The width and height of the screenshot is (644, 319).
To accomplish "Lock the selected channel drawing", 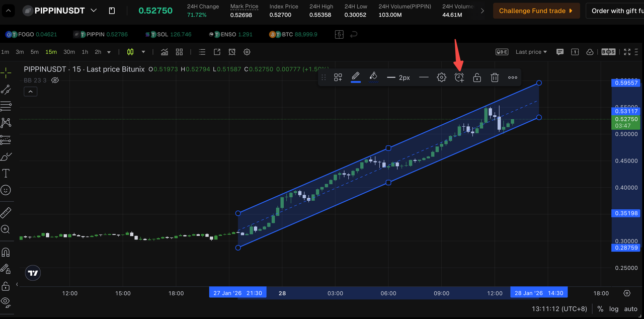I will [x=476, y=77].
